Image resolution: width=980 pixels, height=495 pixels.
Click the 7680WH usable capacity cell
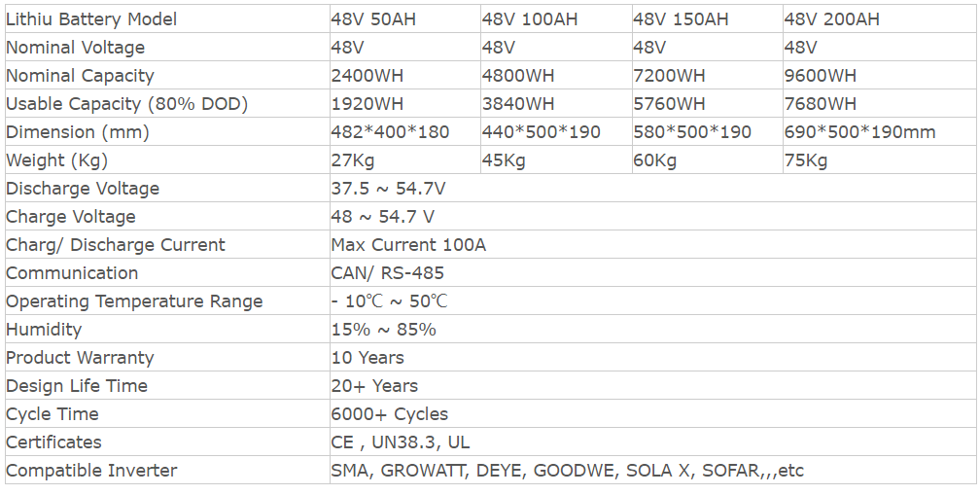[879, 104]
